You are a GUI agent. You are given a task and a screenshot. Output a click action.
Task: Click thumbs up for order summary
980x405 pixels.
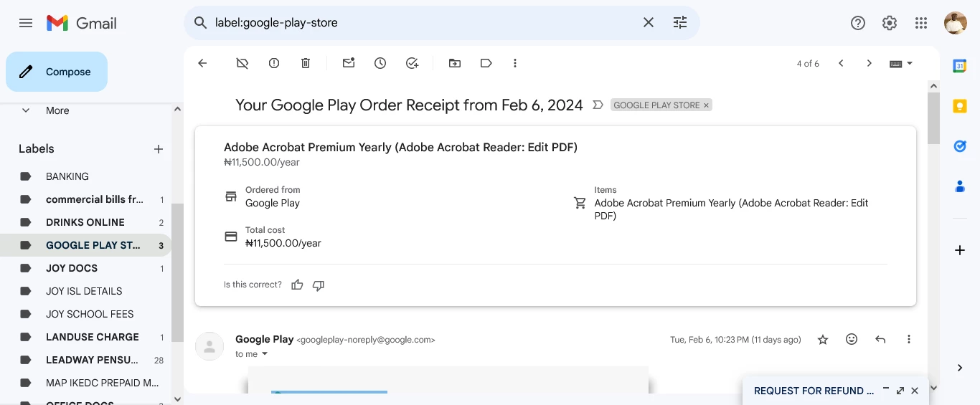point(297,285)
